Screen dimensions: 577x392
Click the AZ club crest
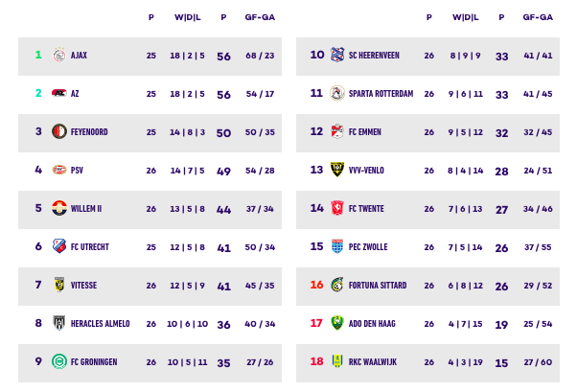coord(58,93)
